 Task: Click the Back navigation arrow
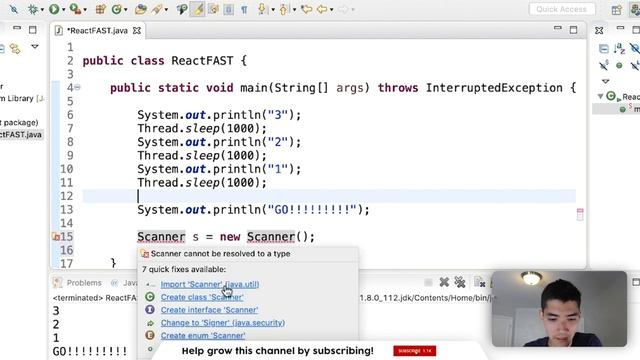pyautogui.click(x=322, y=9)
